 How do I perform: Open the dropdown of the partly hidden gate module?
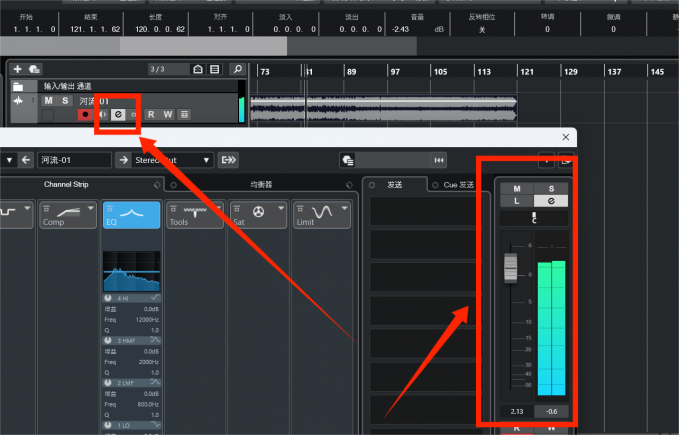point(27,208)
